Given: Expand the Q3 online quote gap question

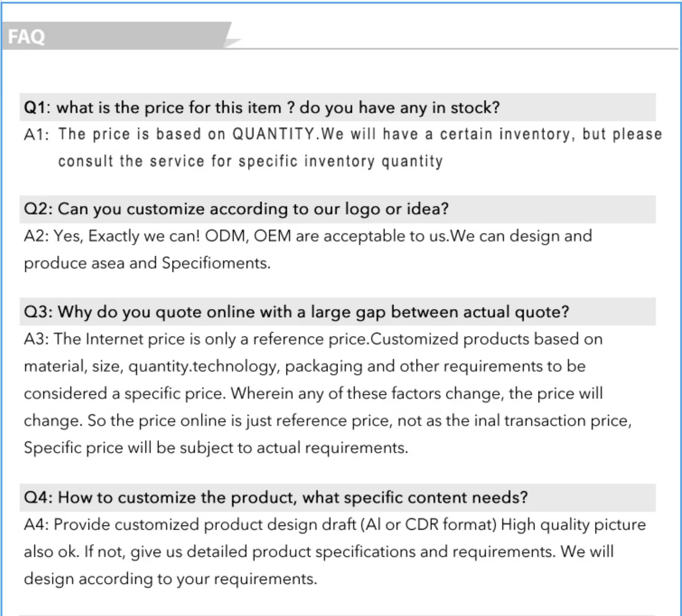Looking at the screenshot, I should coord(296,312).
